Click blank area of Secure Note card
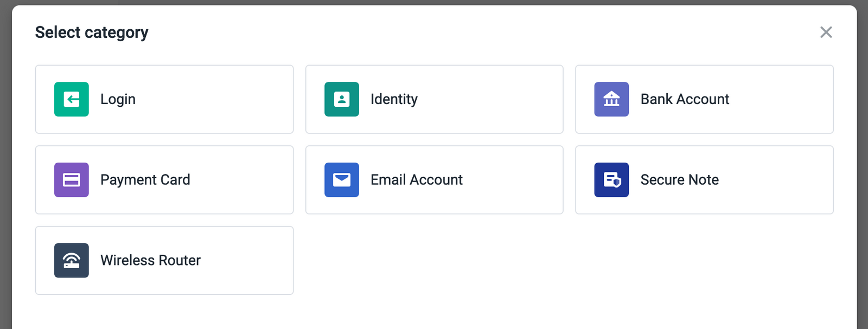This screenshot has width=868, height=329. [776, 180]
